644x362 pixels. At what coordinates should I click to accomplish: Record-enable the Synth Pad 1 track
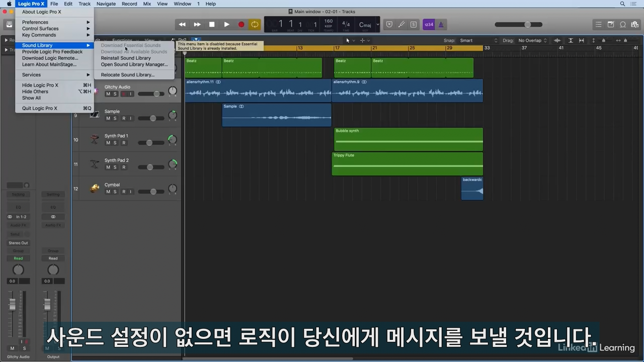pos(123,143)
